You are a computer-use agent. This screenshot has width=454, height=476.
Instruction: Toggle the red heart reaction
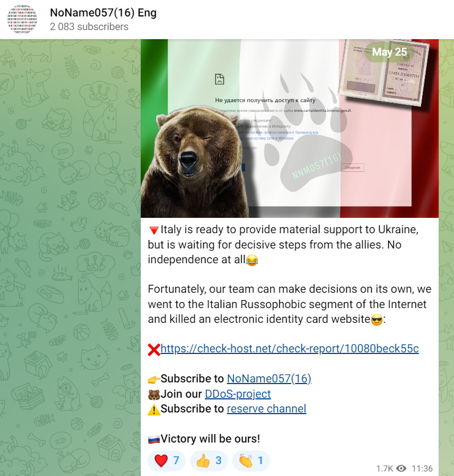coord(166,461)
